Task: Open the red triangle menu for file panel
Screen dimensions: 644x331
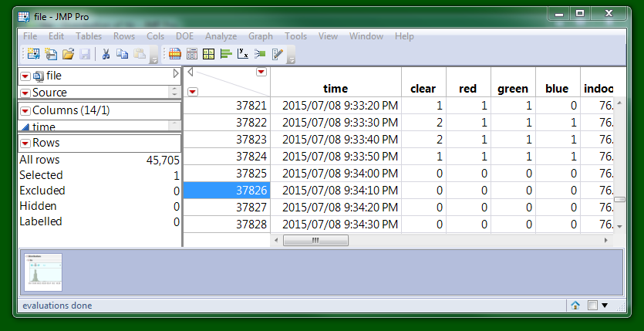Action: (x=25, y=76)
